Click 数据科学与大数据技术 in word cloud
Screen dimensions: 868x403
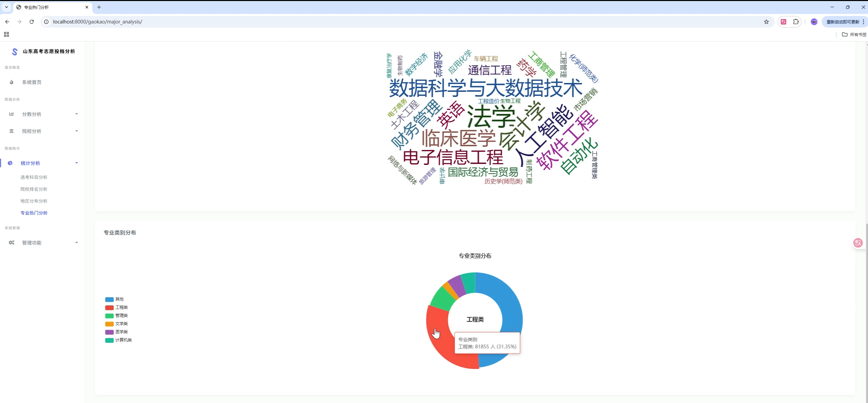click(x=486, y=88)
